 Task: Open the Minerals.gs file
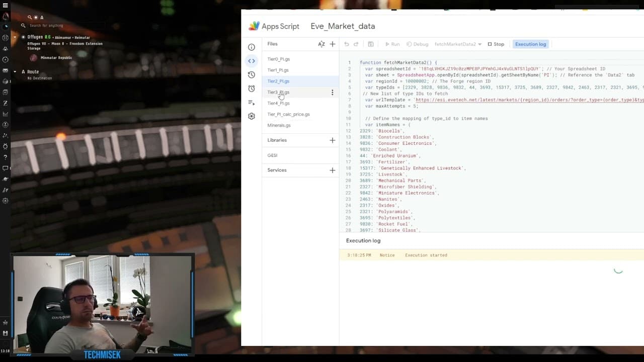pos(279,126)
